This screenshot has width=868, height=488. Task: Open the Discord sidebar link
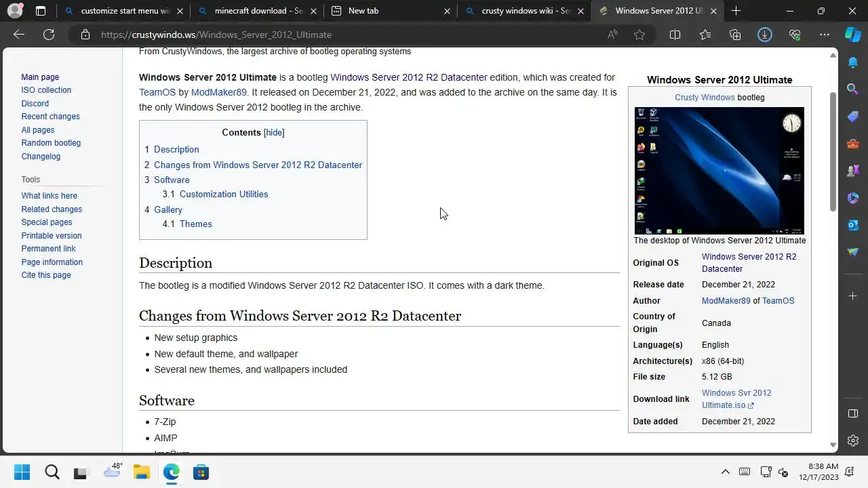tap(35, 104)
